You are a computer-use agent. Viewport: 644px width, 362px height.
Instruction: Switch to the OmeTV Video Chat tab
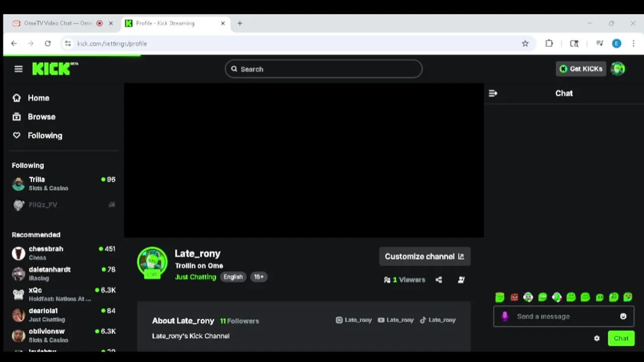pyautogui.click(x=58, y=23)
